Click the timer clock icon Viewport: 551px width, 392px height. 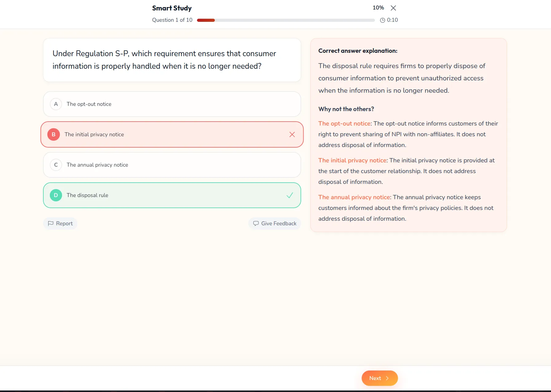coord(382,20)
